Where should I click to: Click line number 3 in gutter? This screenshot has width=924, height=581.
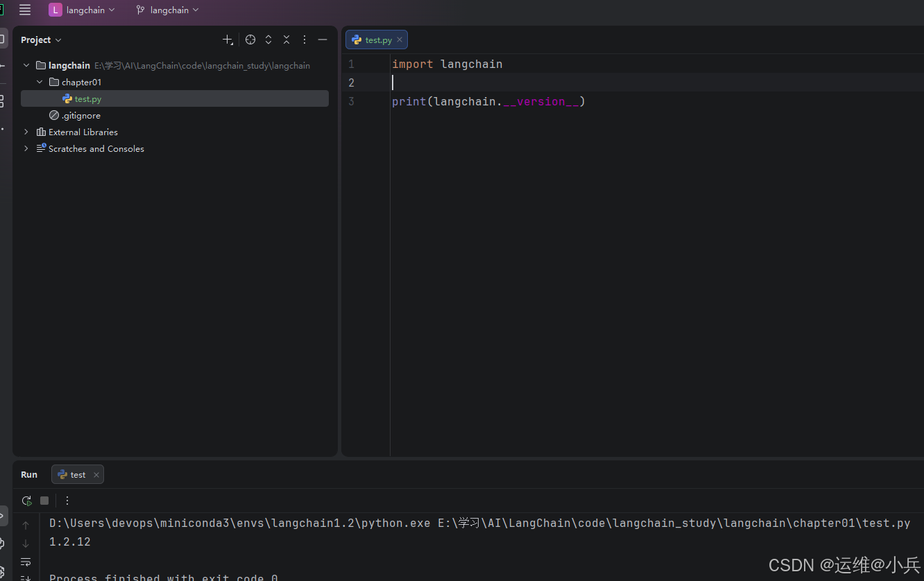351,101
